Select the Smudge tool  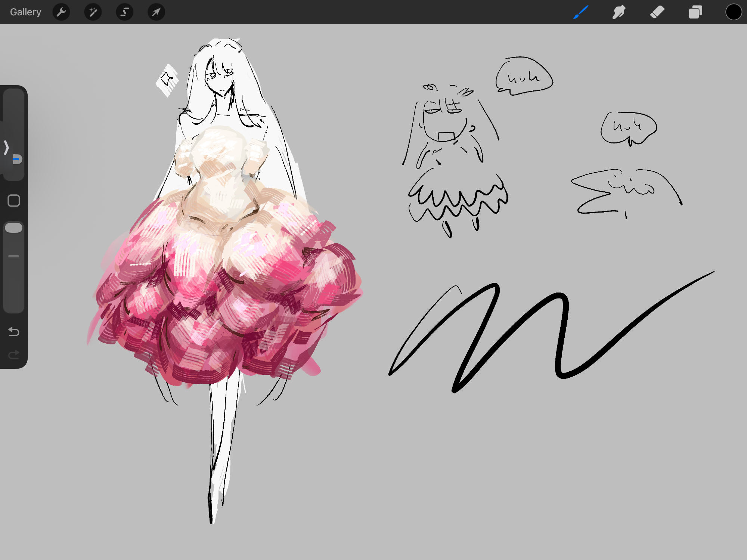[619, 12]
